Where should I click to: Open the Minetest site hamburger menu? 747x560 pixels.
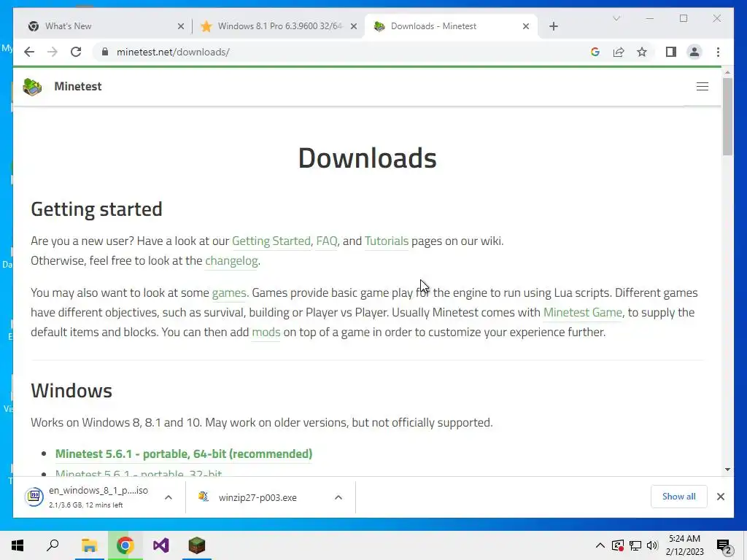pyautogui.click(x=703, y=86)
